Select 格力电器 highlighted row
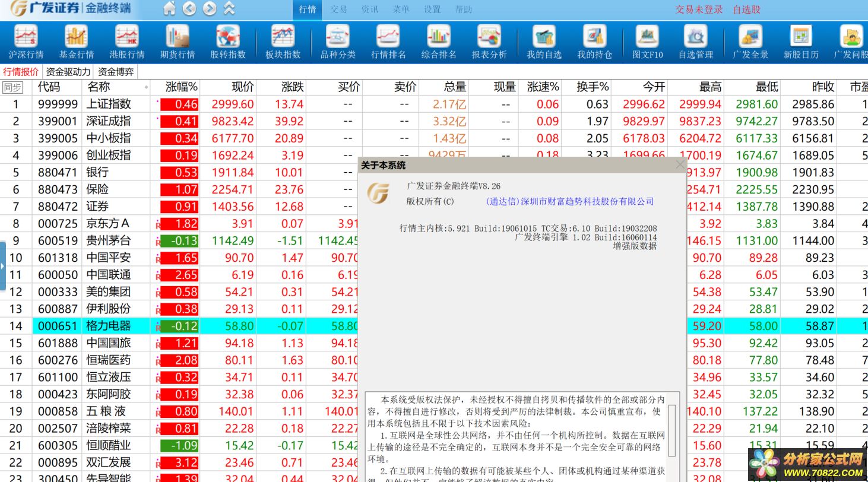This screenshot has width=868, height=482. click(x=434, y=326)
